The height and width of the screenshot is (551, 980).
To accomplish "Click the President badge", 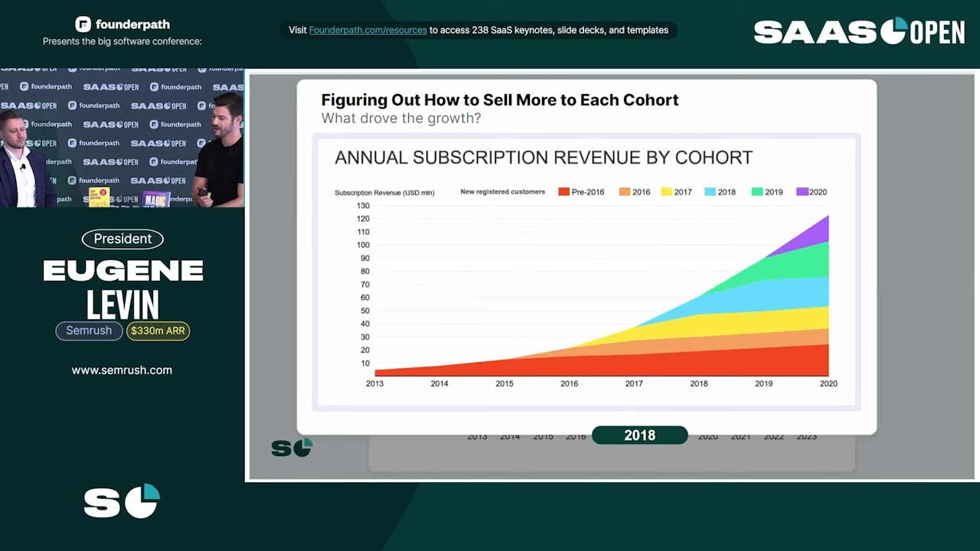I will [122, 239].
